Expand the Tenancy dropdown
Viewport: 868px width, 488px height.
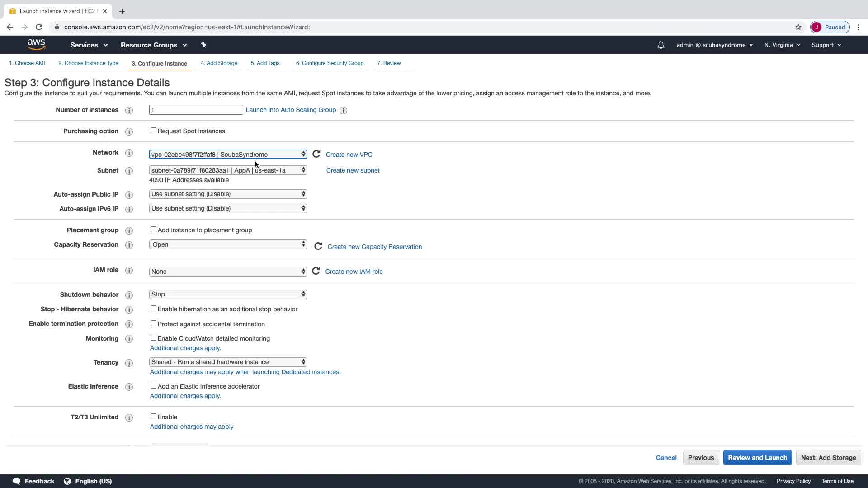228,362
